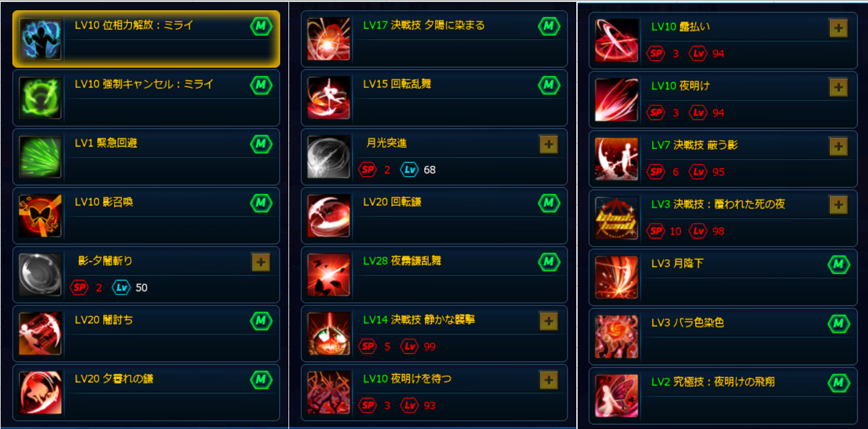Click the plus button for 月光突進
Screen dimensions: 868x429
pos(548,145)
